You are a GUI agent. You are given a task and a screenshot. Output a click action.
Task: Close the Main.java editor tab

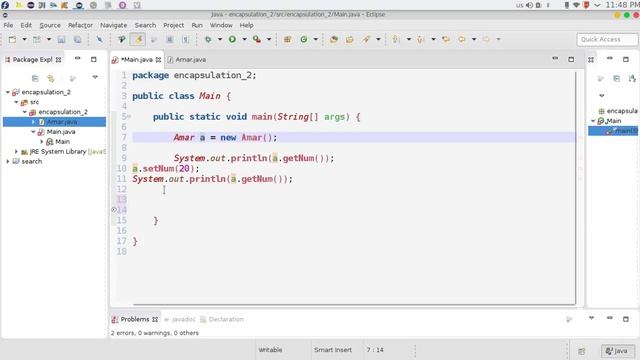coord(158,60)
